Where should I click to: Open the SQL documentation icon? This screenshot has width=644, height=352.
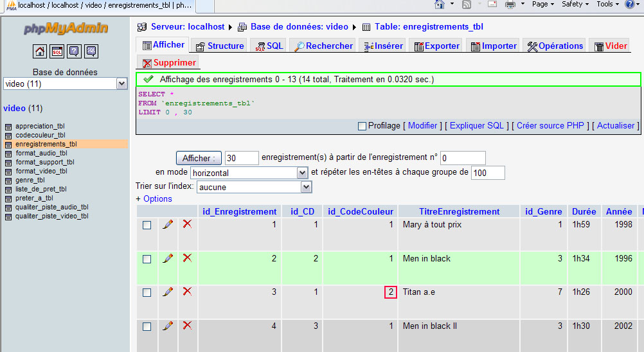coord(91,51)
